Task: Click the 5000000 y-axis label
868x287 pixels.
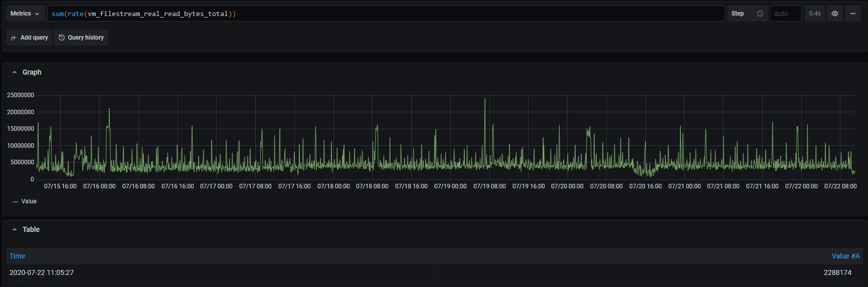Action: (22, 162)
